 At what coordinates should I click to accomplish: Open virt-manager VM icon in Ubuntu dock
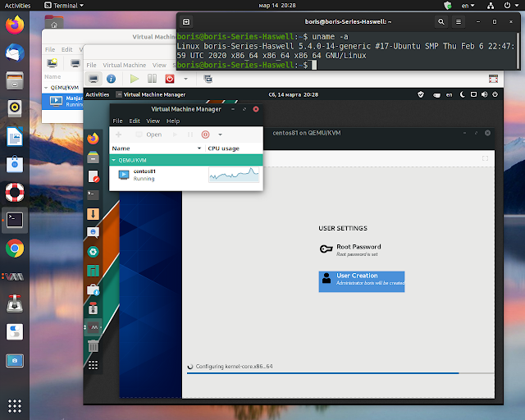click(15, 276)
